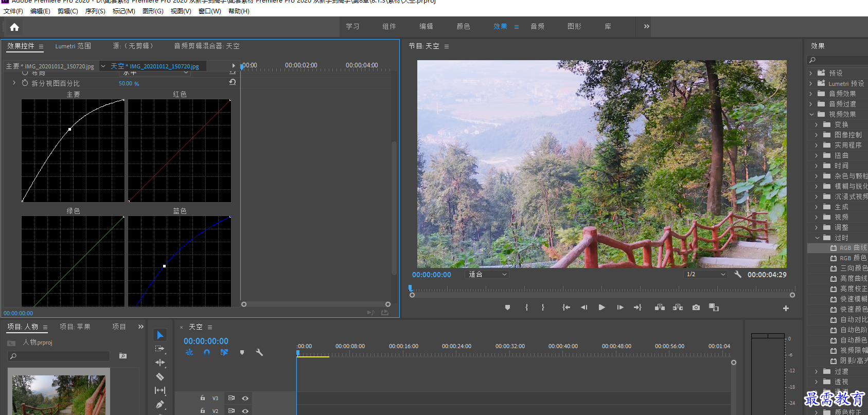
Task: Select the Track Select Forward tool
Action: [160, 349]
